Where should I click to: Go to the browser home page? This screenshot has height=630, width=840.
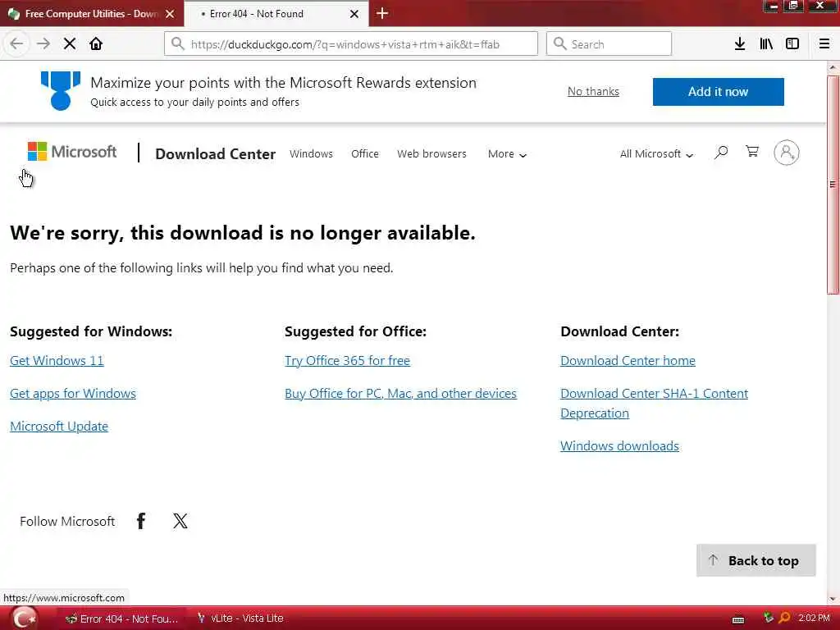click(96, 44)
